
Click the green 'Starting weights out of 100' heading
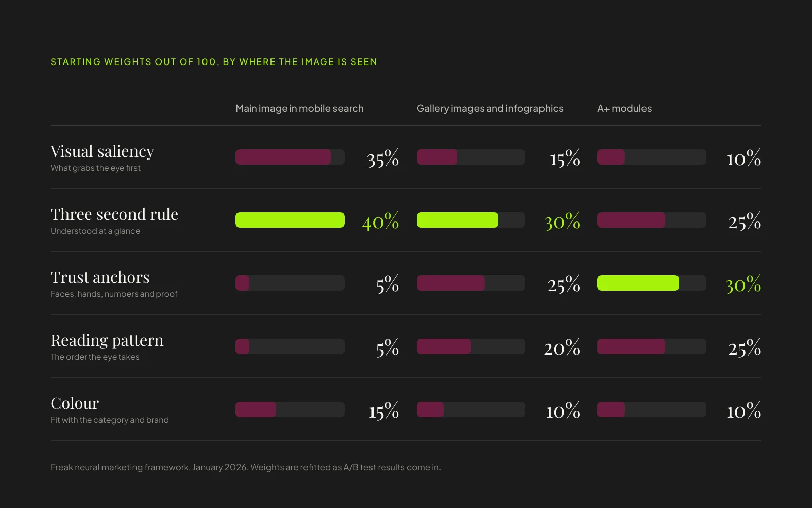point(214,62)
